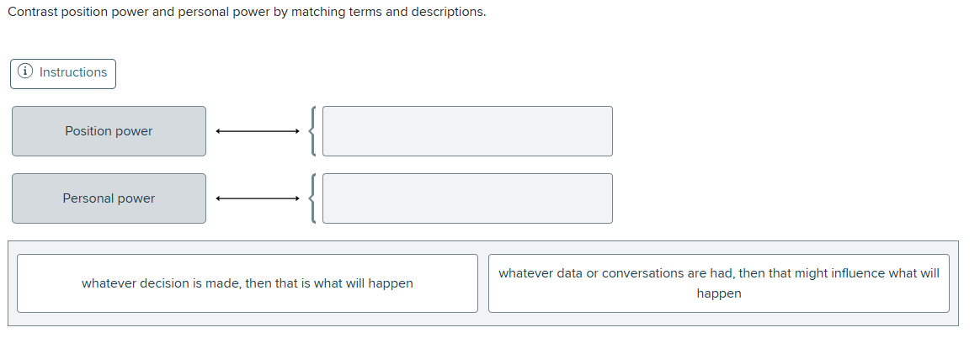Click the info icon beside Instructions
The height and width of the screenshot is (338, 980).
point(27,72)
